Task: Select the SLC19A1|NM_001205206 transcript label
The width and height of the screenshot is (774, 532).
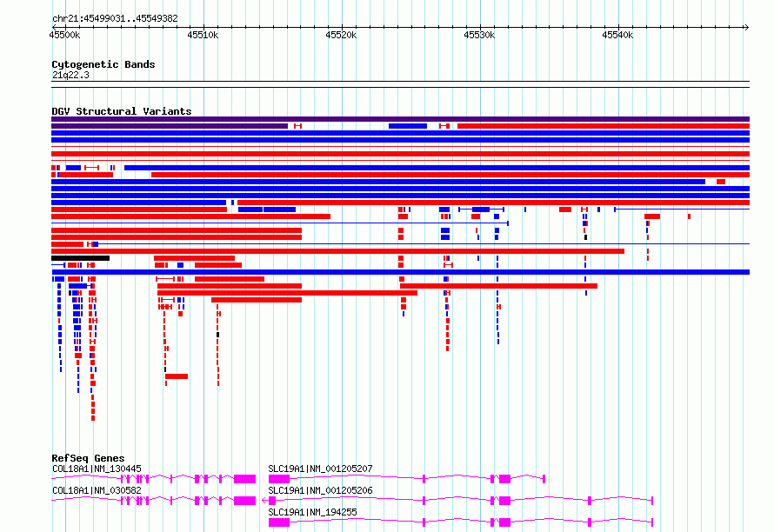Action: click(x=320, y=490)
